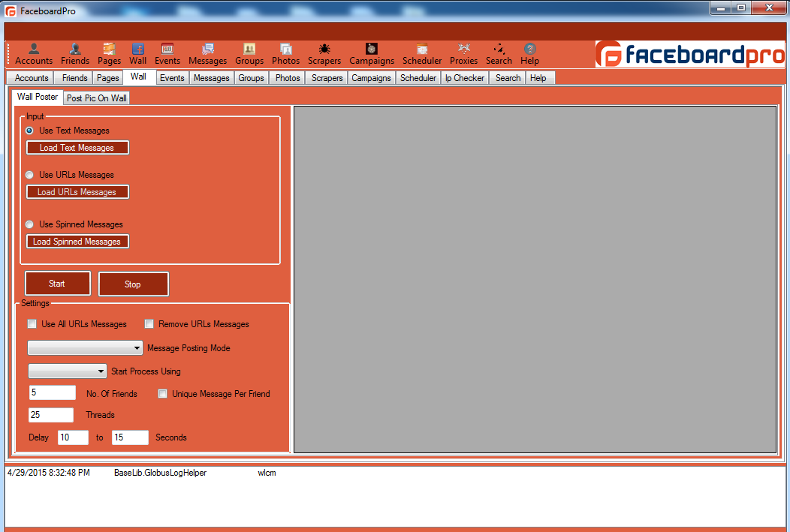Switch to the Help tab
Image resolution: width=790 pixels, height=532 pixels.
tap(538, 78)
